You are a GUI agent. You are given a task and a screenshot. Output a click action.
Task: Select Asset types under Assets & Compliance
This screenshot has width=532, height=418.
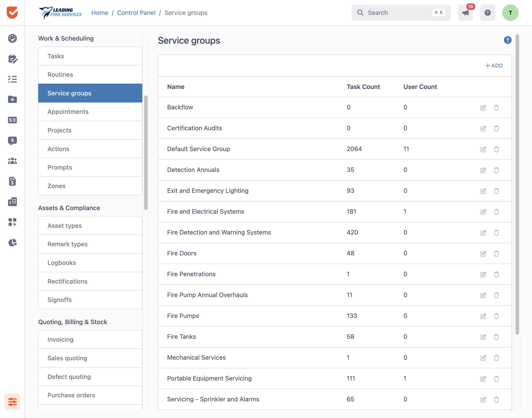tap(90, 226)
